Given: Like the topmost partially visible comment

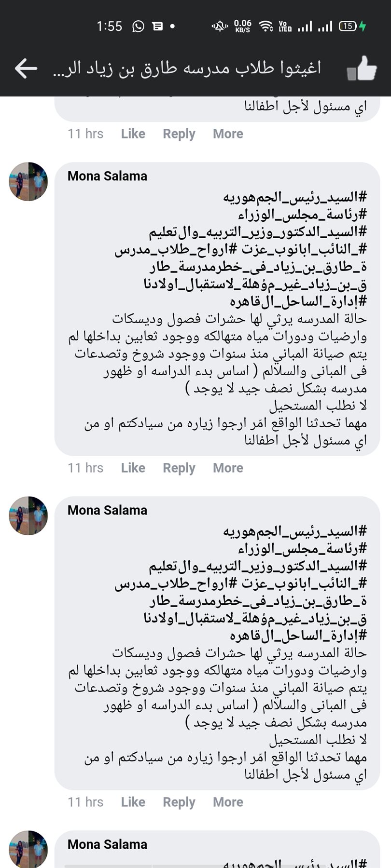Looking at the screenshot, I should tap(133, 134).
